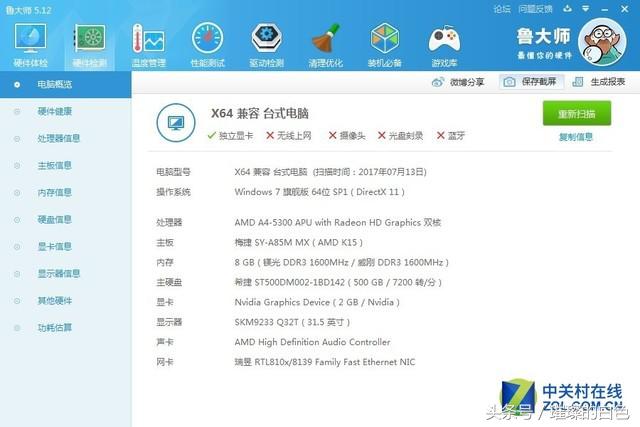The height and width of the screenshot is (427, 640).
Task: Click the 无线上网 unavailable status
Action: (289, 136)
